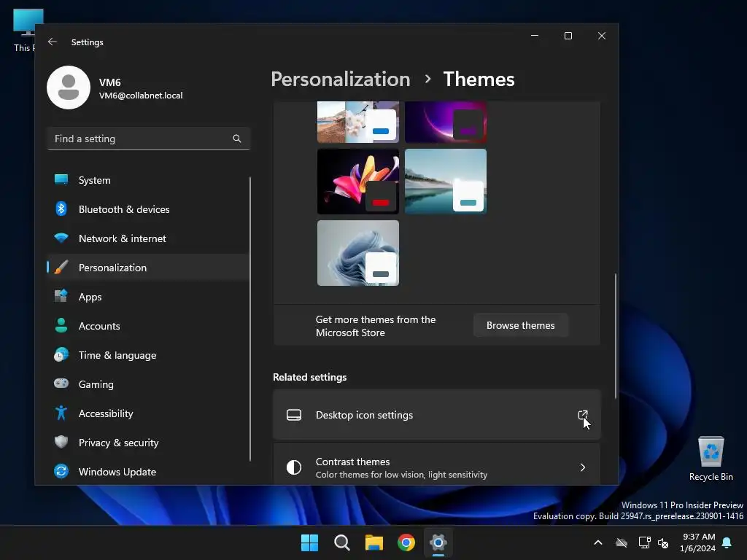Select the purple glow theme thumbnail

[x=446, y=122]
